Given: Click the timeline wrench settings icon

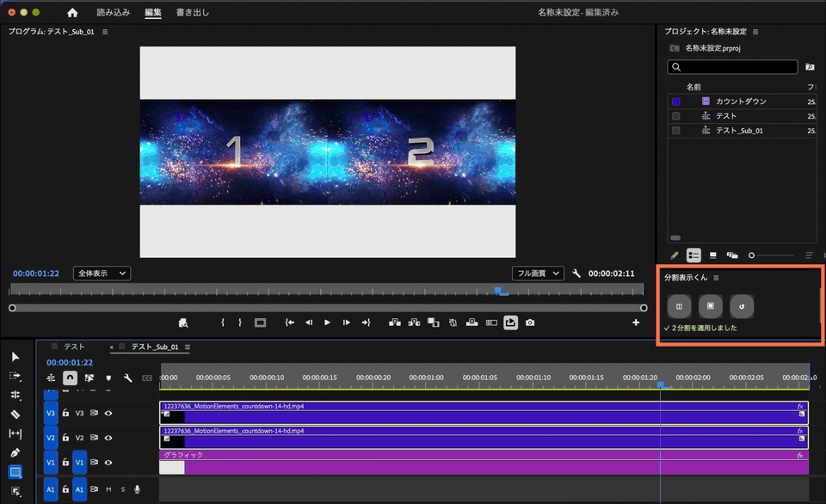Looking at the screenshot, I should click(x=127, y=378).
